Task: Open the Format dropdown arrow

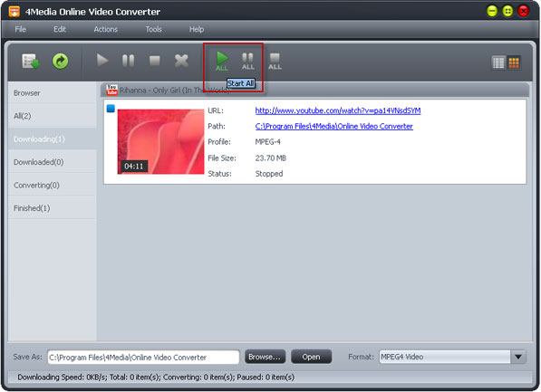Action: point(518,357)
